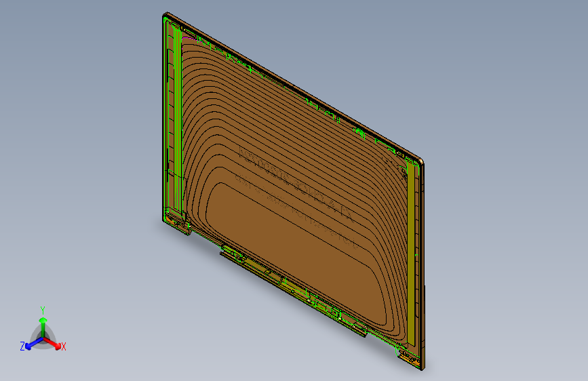Click the blue Z axis arrow on triad

[34, 343]
